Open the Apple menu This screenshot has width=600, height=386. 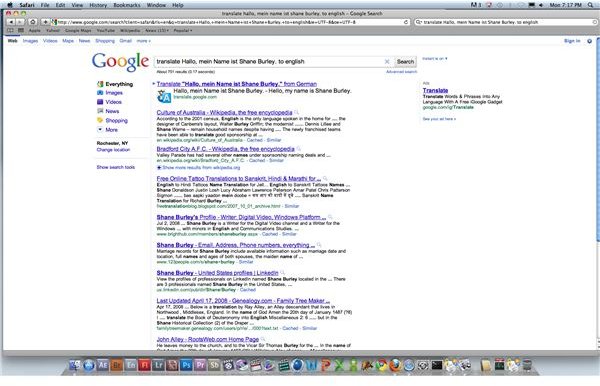click(x=10, y=5)
